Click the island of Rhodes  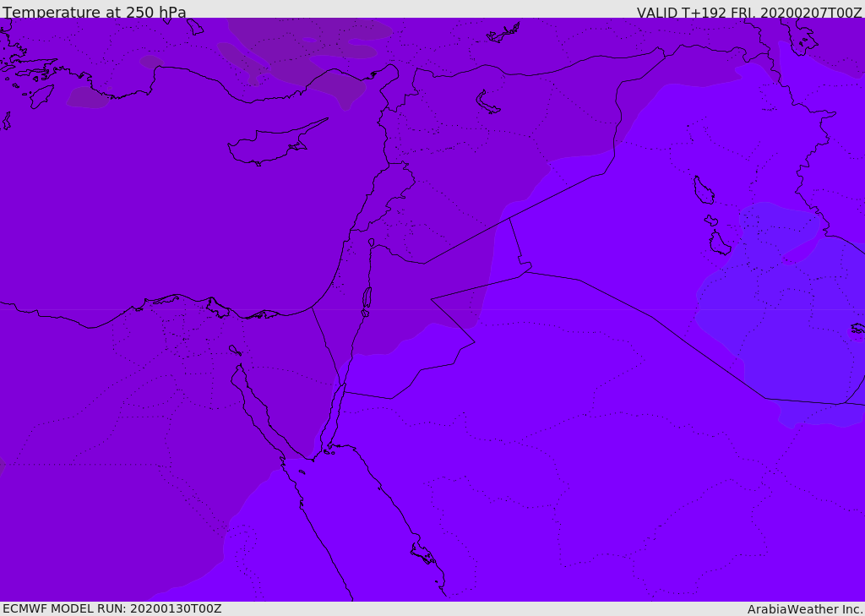coord(41,96)
